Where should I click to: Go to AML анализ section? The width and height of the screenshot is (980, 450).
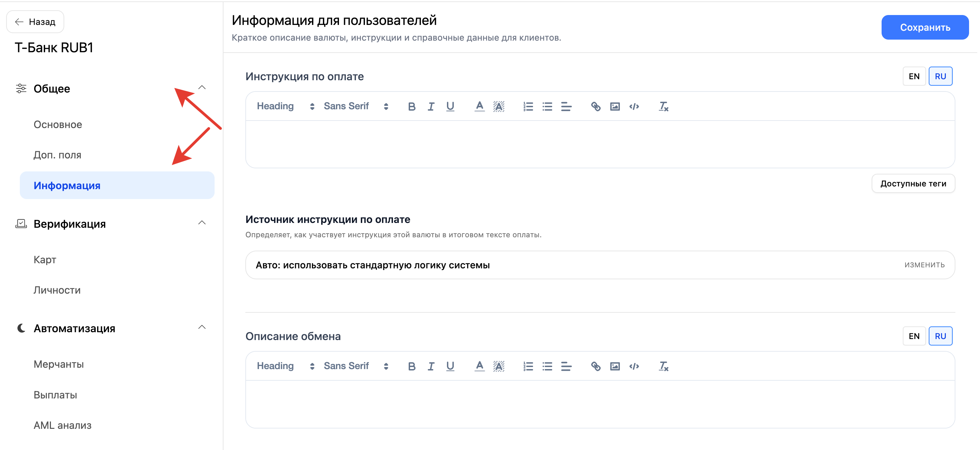pos(63,425)
